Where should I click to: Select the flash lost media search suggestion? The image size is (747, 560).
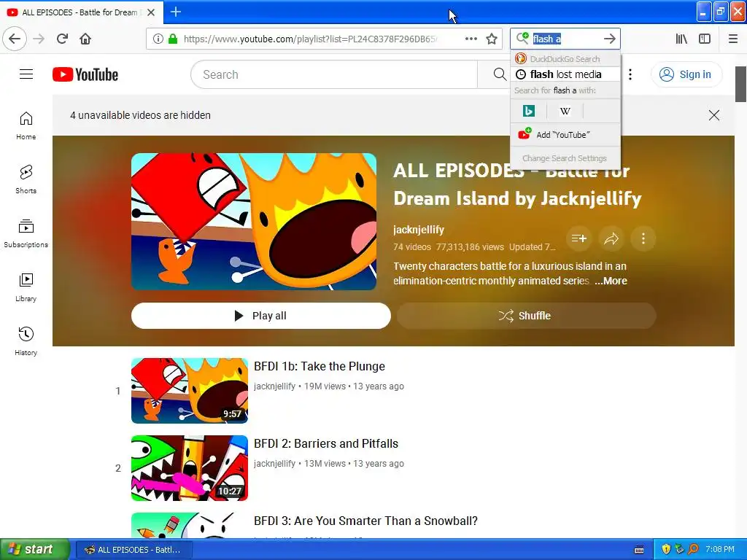pyautogui.click(x=565, y=74)
